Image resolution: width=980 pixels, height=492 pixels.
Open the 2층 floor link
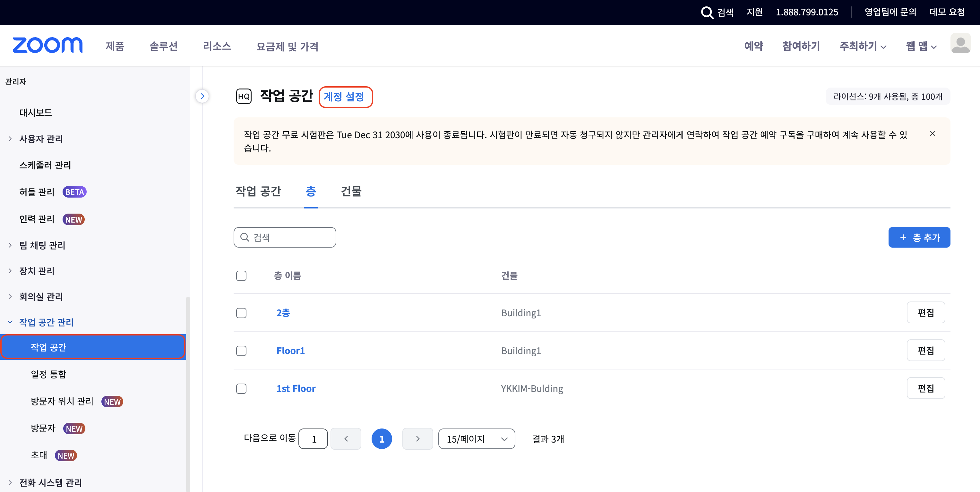[283, 313]
